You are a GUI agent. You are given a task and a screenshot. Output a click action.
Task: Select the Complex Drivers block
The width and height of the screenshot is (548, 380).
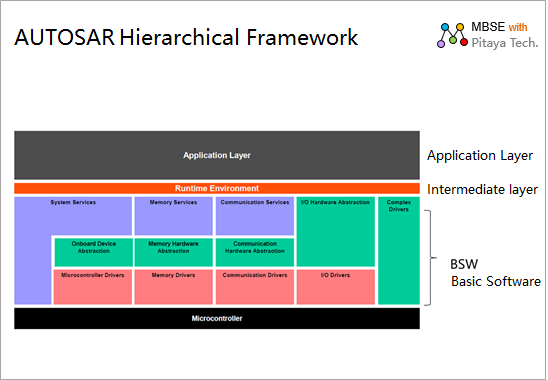coord(399,250)
